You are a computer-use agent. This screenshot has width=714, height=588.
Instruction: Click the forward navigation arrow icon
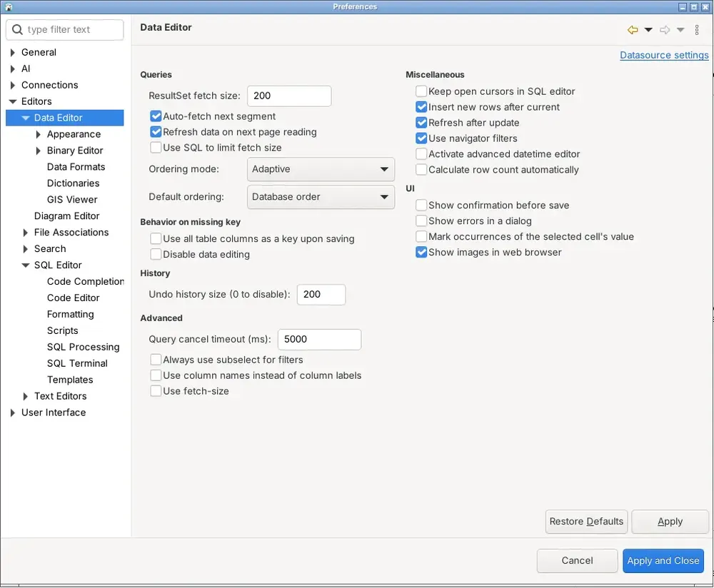pos(665,30)
